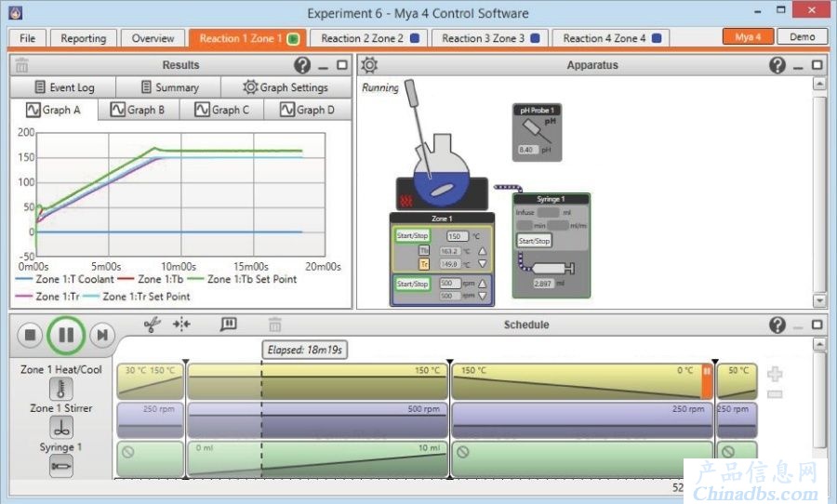Open the File menu
This screenshot has width=837, height=504.
27,38
